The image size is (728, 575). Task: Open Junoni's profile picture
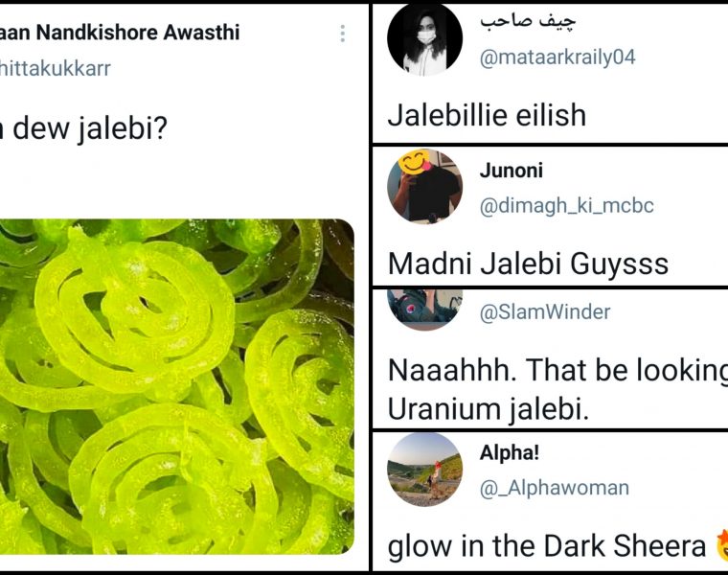(x=424, y=187)
